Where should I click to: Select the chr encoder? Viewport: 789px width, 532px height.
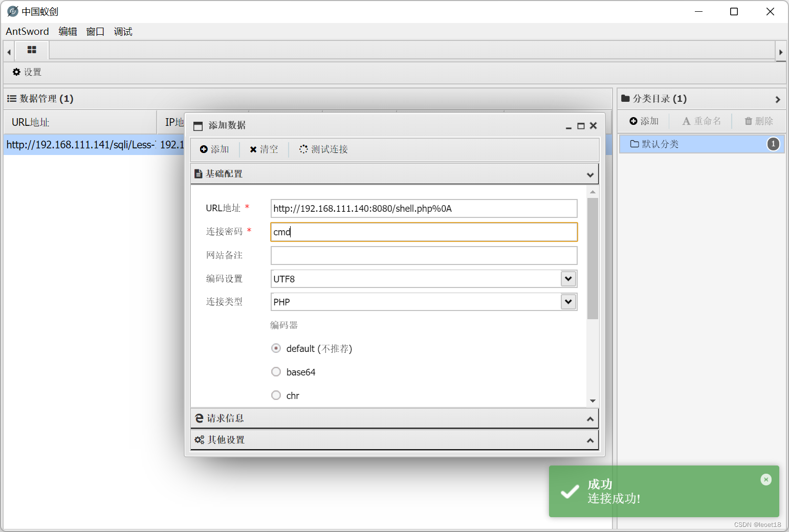coord(276,395)
